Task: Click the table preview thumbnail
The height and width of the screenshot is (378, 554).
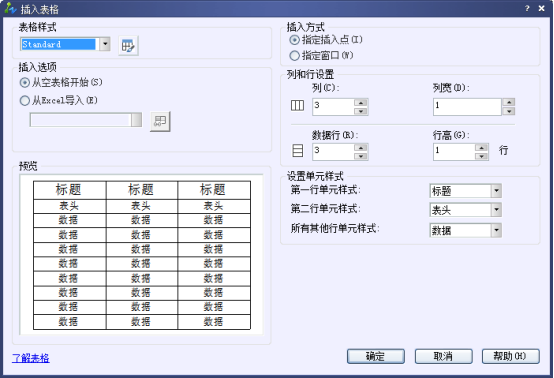Action: point(142,255)
